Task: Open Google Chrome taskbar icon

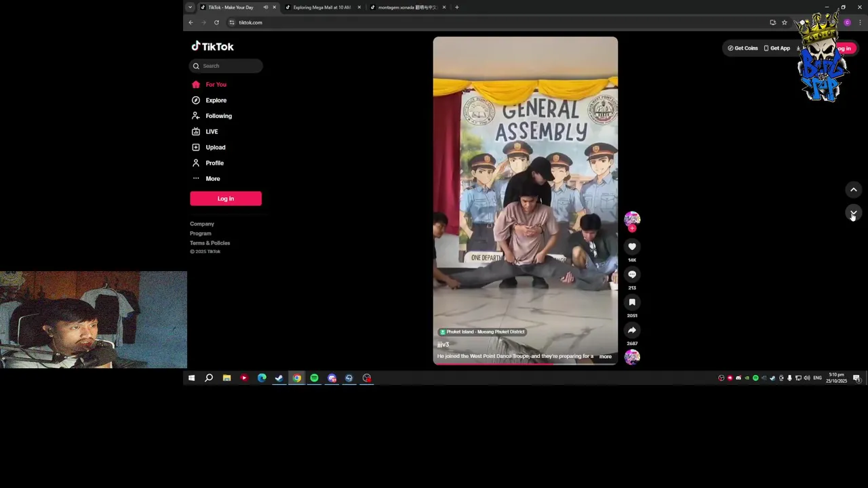Action: [297, 378]
